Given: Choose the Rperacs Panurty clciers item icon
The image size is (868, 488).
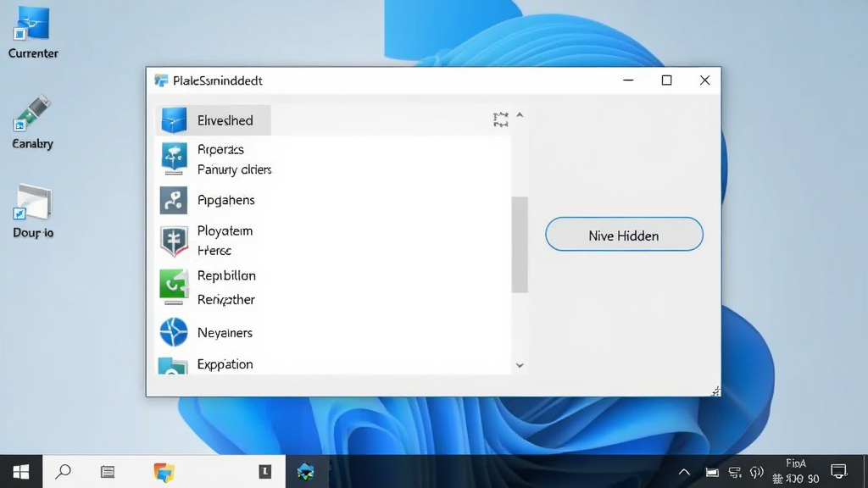Looking at the screenshot, I should (174, 158).
